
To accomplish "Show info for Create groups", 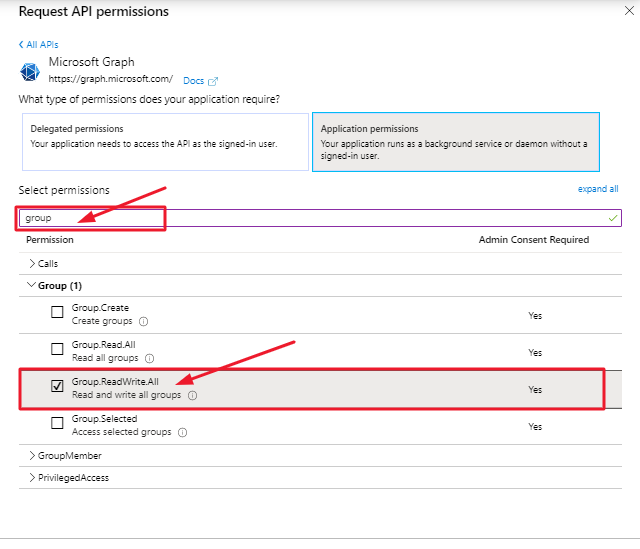I will point(143,322).
